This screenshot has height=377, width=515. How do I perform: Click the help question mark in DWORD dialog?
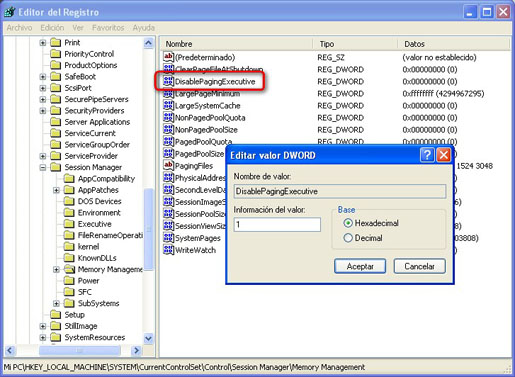pyautogui.click(x=427, y=155)
